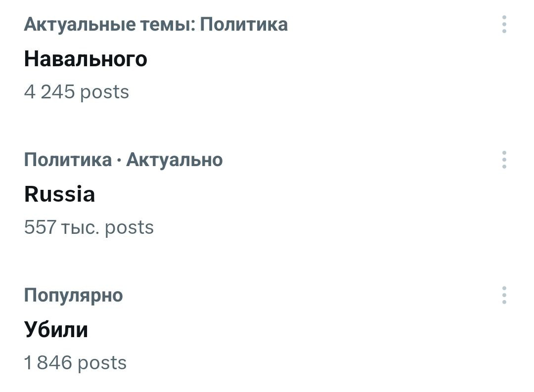Open the Russia trending topic
This screenshot has width=534, height=392.
(59, 194)
